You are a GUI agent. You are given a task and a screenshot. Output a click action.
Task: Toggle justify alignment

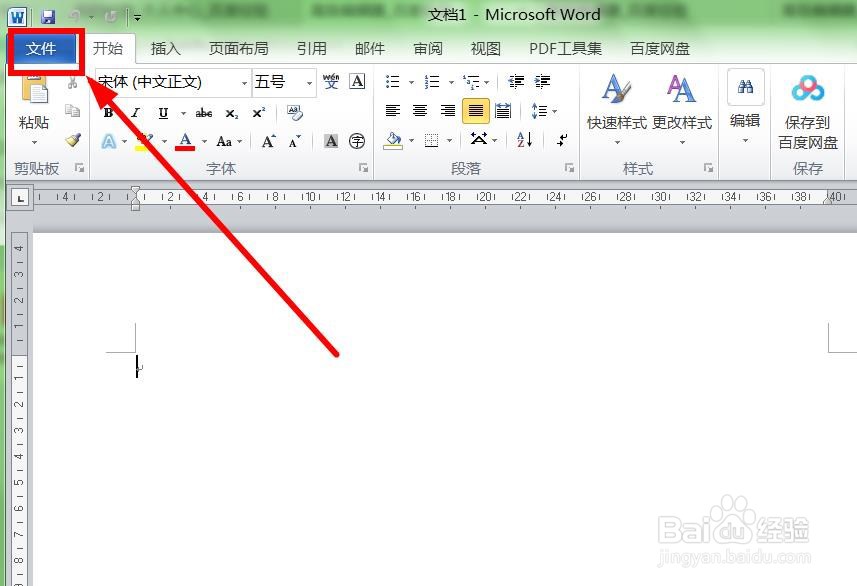[476, 111]
